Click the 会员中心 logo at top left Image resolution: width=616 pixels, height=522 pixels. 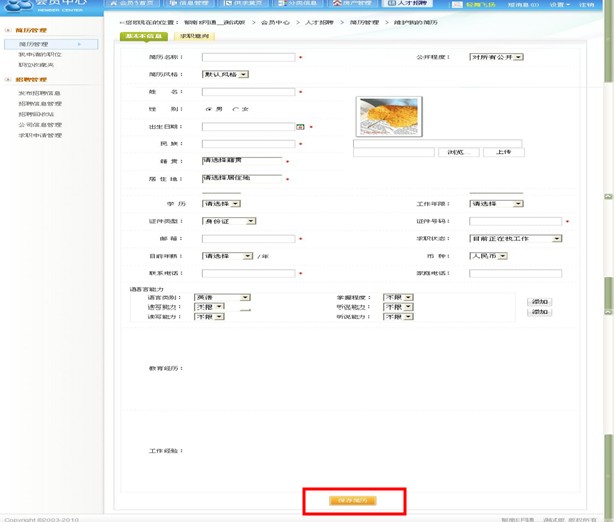tap(45, 4)
